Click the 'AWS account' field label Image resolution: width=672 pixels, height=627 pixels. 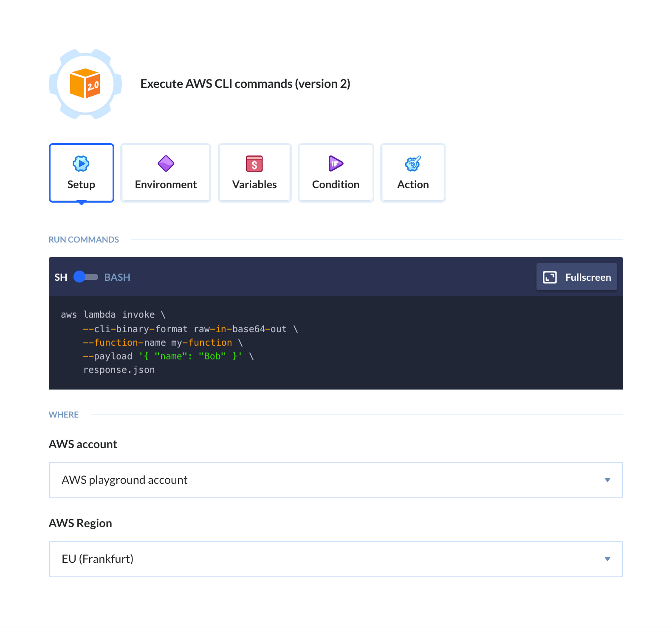[83, 444]
